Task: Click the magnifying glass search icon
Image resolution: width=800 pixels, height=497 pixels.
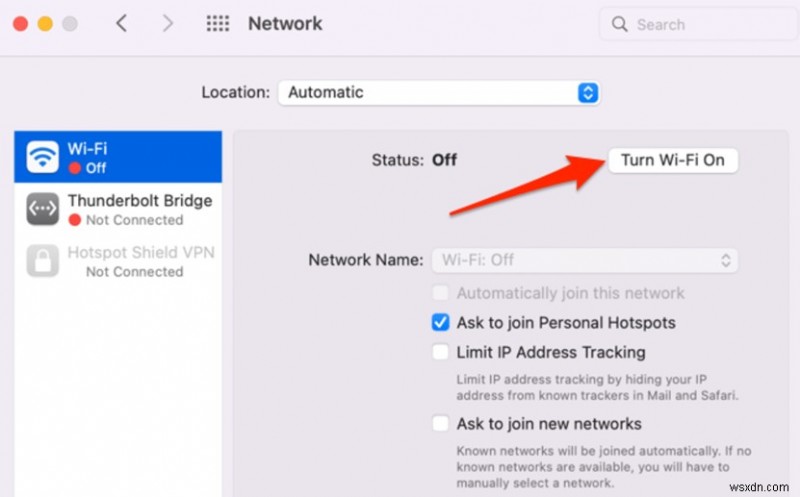Action: point(619,24)
